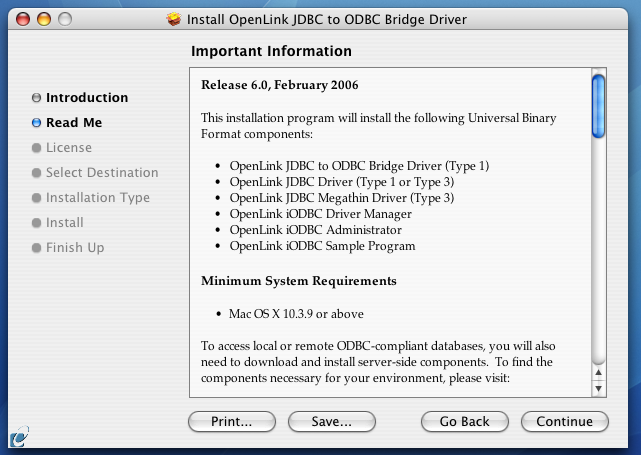Image resolution: width=641 pixels, height=455 pixels.
Task: Click the empty scrollbar track below the thumb
Action: [x=598, y=249]
